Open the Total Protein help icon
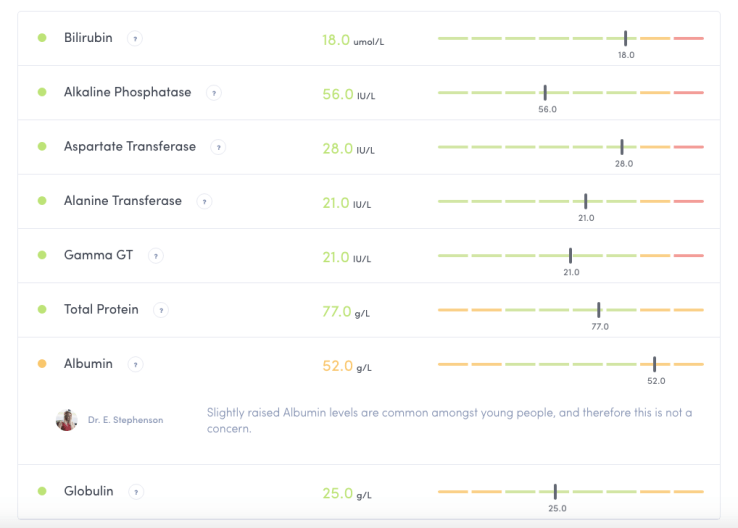The image size is (738, 528). click(x=161, y=310)
